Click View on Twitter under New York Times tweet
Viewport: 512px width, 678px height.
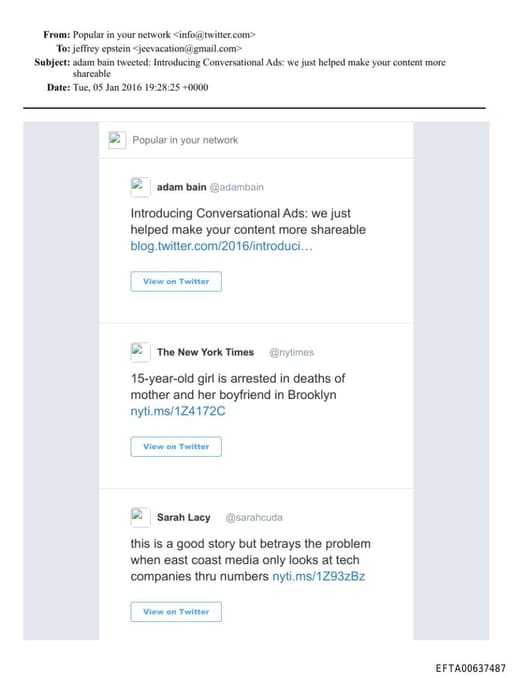point(176,447)
